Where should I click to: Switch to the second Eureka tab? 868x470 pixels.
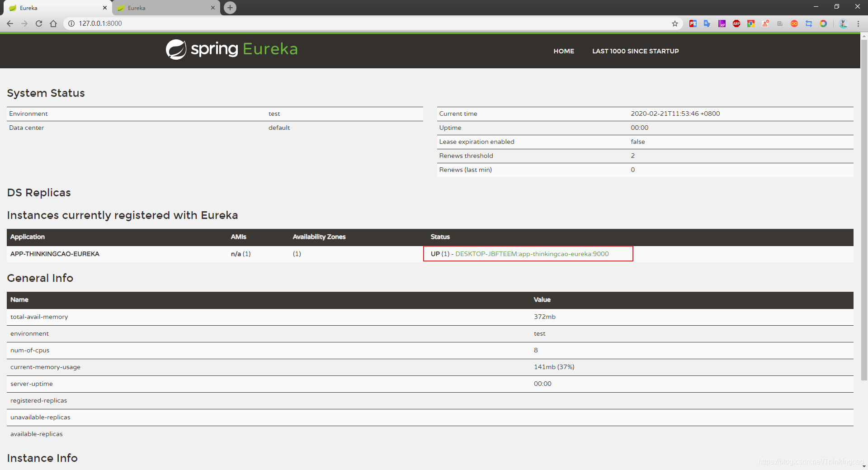pyautogui.click(x=165, y=8)
